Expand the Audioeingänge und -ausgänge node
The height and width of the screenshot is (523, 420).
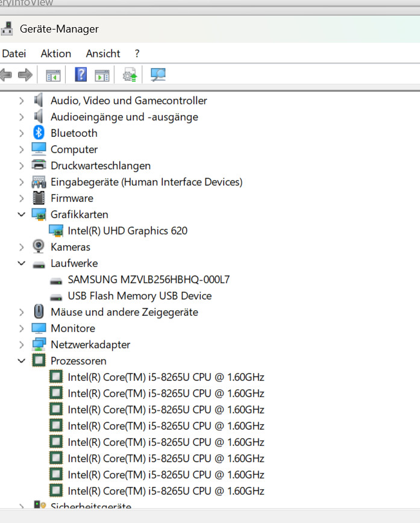tap(21, 117)
